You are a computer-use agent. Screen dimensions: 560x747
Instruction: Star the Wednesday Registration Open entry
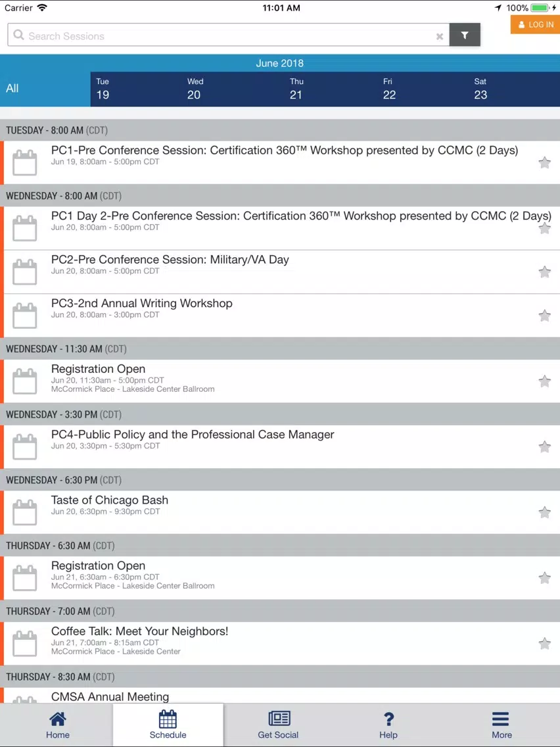544,381
